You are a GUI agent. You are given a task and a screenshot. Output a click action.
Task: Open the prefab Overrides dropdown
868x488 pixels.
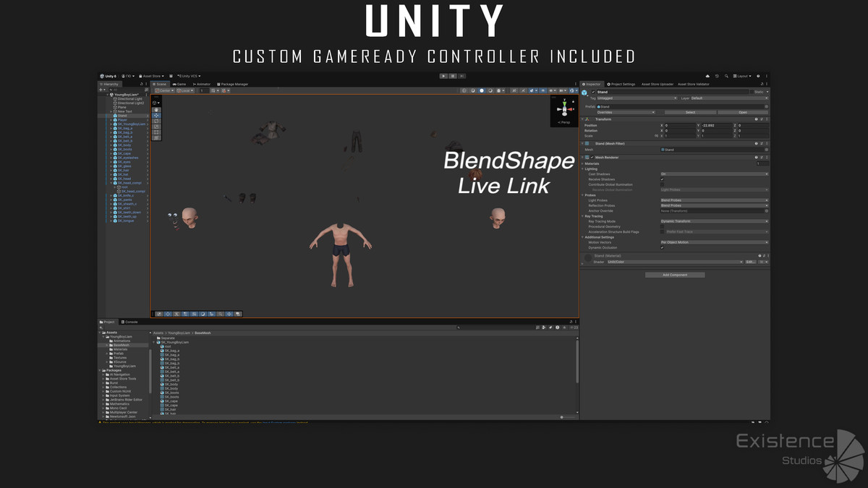(626, 112)
